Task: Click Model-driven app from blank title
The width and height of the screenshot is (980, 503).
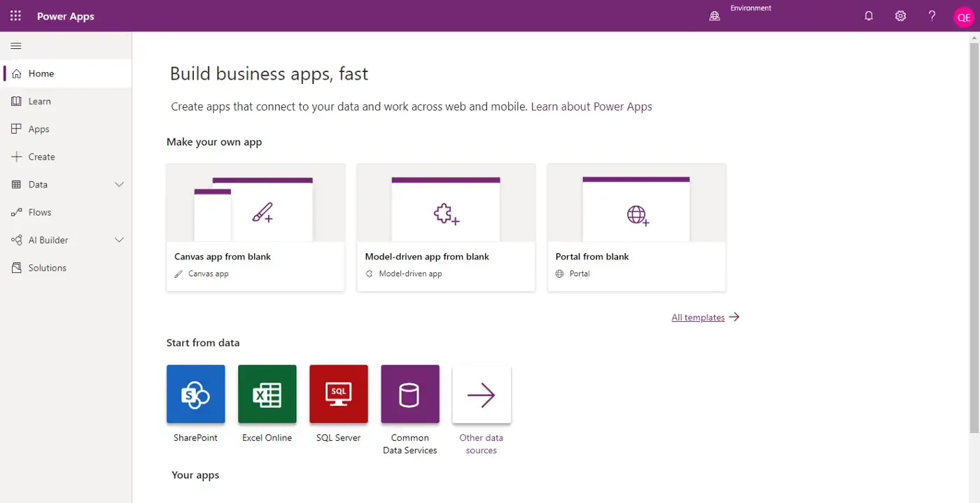Action: [x=427, y=257]
